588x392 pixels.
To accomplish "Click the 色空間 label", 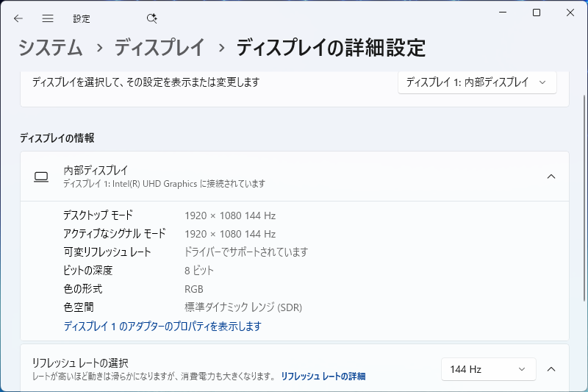I will pyautogui.click(x=79, y=307).
